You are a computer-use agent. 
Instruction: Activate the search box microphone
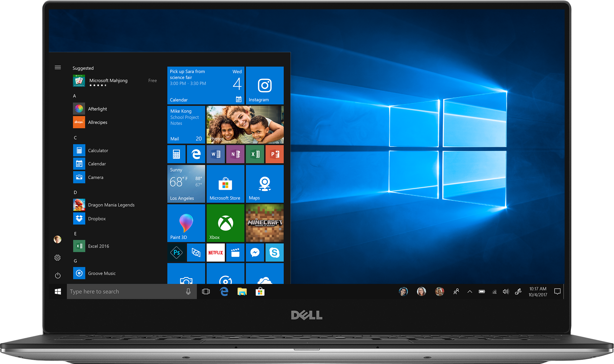188,292
